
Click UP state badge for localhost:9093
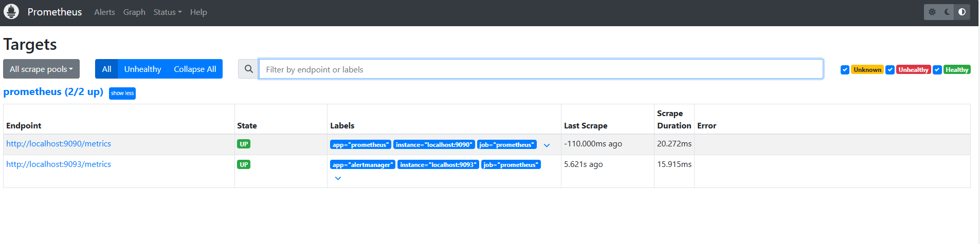pos(244,164)
